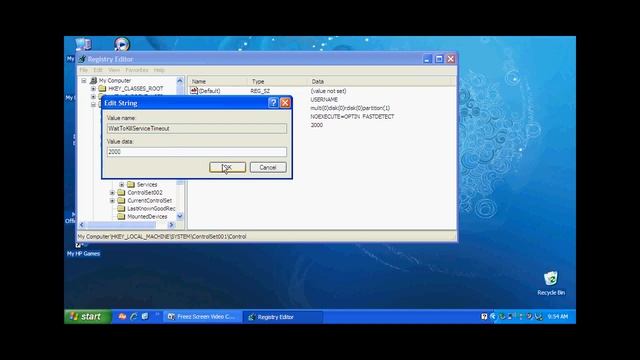Click the USERNAME data cell
The height and width of the screenshot is (360, 640).
(324, 100)
